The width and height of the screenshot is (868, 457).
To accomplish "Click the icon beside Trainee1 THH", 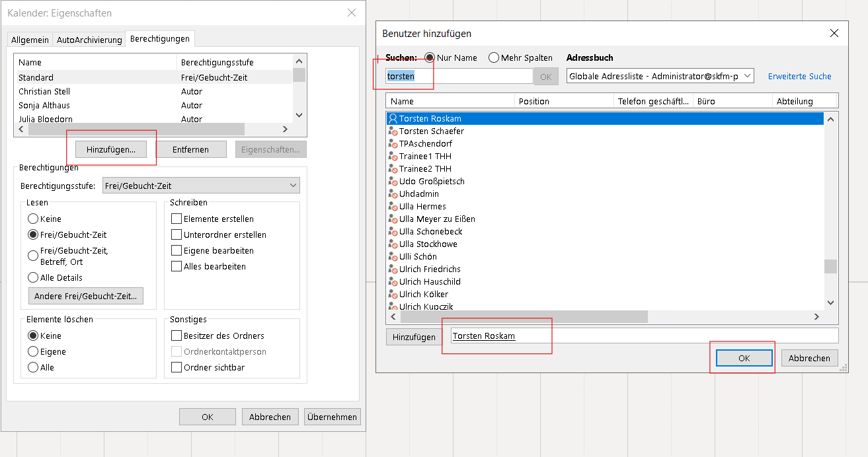I will pyautogui.click(x=393, y=157).
